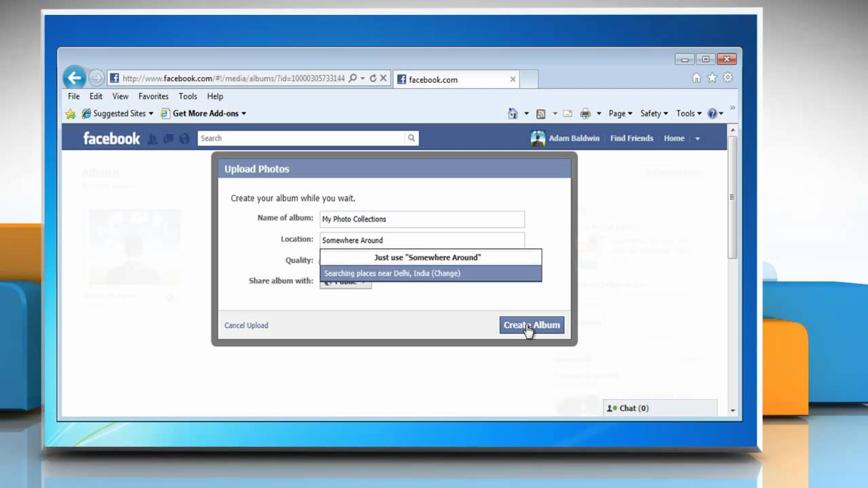Refresh the page with the reload icon
The height and width of the screenshot is (488, 868).
pos(372,79)
